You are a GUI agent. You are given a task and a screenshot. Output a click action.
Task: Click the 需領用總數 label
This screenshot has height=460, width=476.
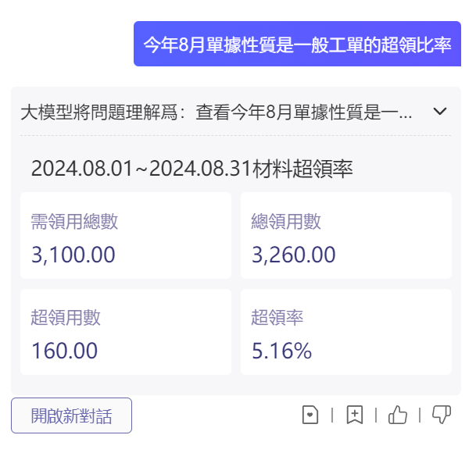74,221
